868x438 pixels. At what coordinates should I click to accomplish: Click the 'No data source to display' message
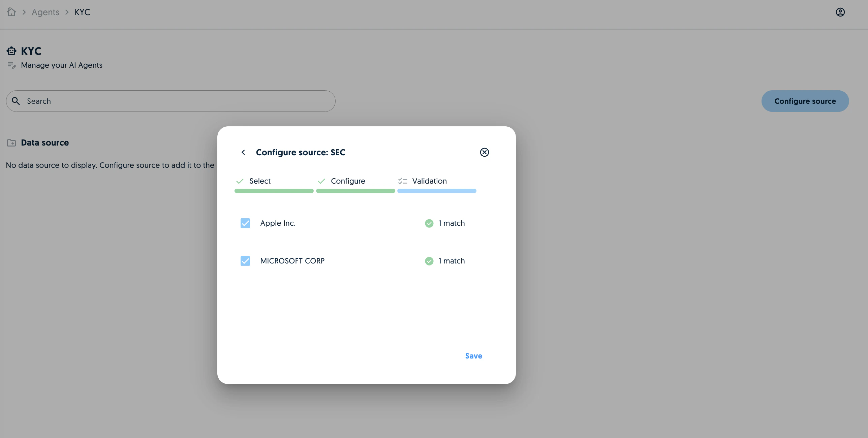click(x=112, y=165)
